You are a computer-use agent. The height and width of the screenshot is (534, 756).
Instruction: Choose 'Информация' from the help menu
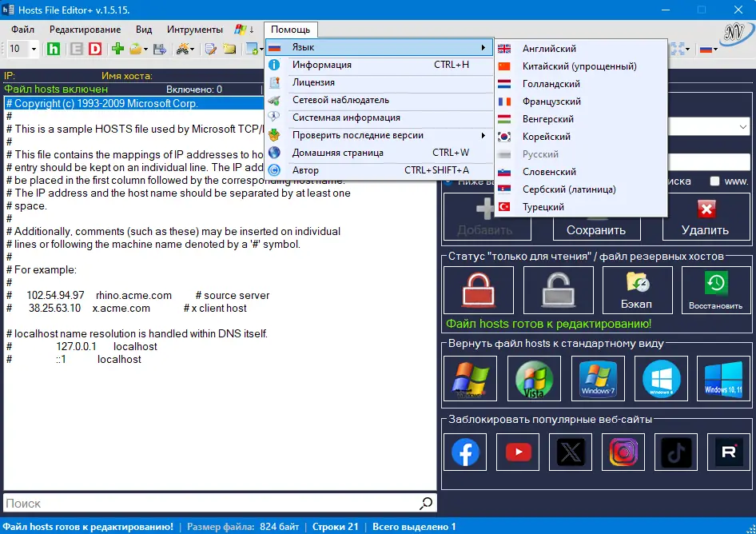tap(379, 65)
